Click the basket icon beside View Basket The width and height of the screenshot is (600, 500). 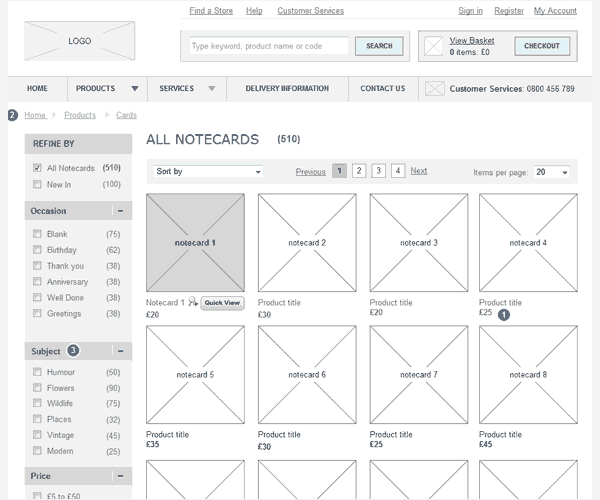click(433, 46)
